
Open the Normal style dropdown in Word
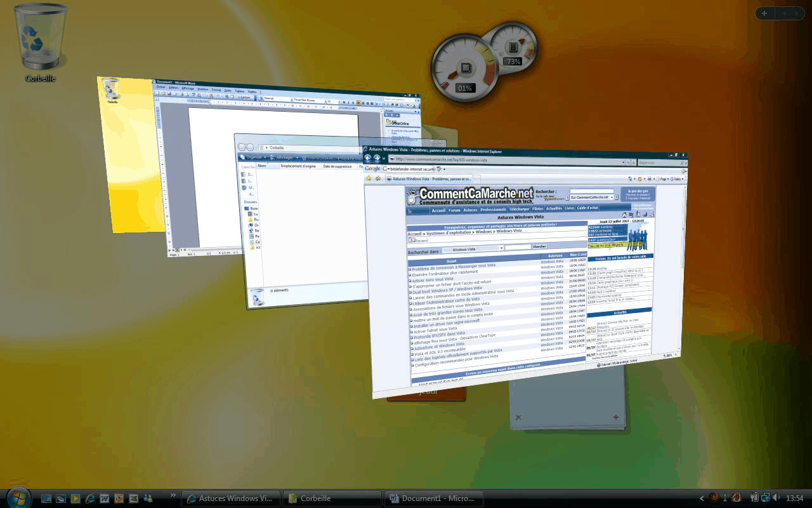tap(277, 98)
